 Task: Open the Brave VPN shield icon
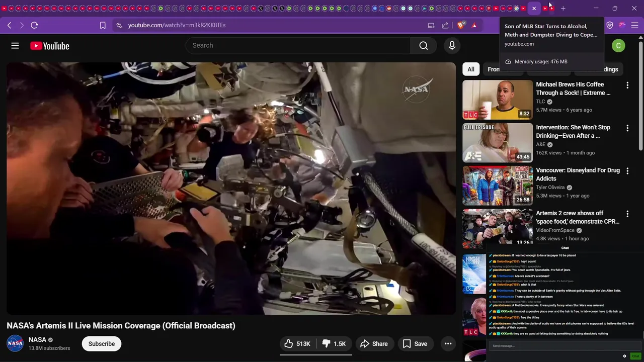click(x=610, y=25)
